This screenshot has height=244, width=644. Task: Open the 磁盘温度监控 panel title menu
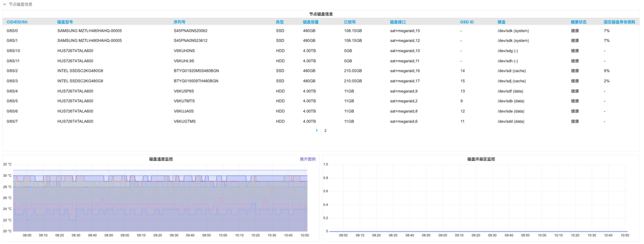160,159
